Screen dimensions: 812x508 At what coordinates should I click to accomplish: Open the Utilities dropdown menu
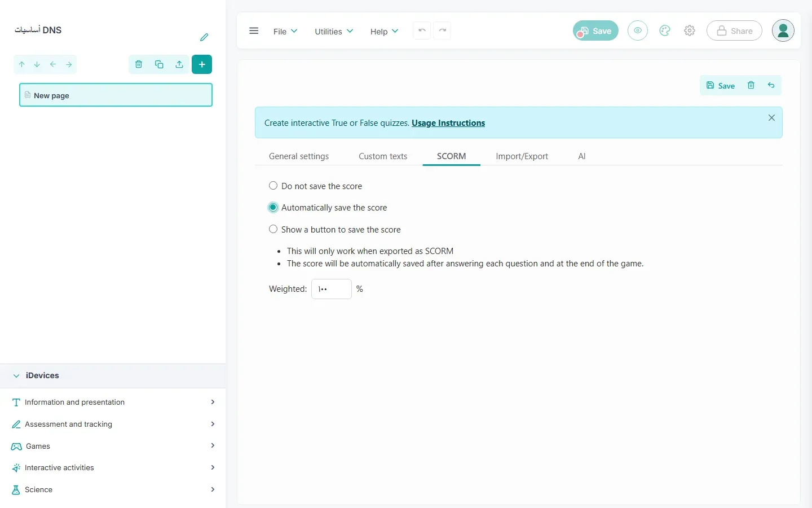[334, 31]
